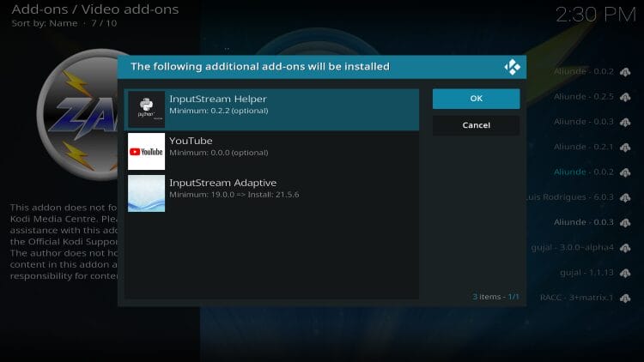The image size is (644, 362).
Task: Click the InputStream Adaptive wave thumbnail
Action: click(146, 193)
